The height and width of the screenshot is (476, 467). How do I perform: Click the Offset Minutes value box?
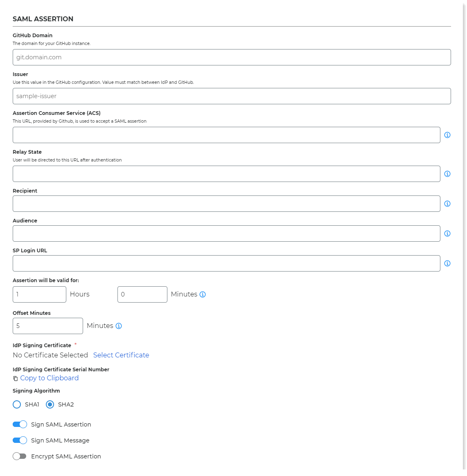pyautogui.click(x=47, y=326)
